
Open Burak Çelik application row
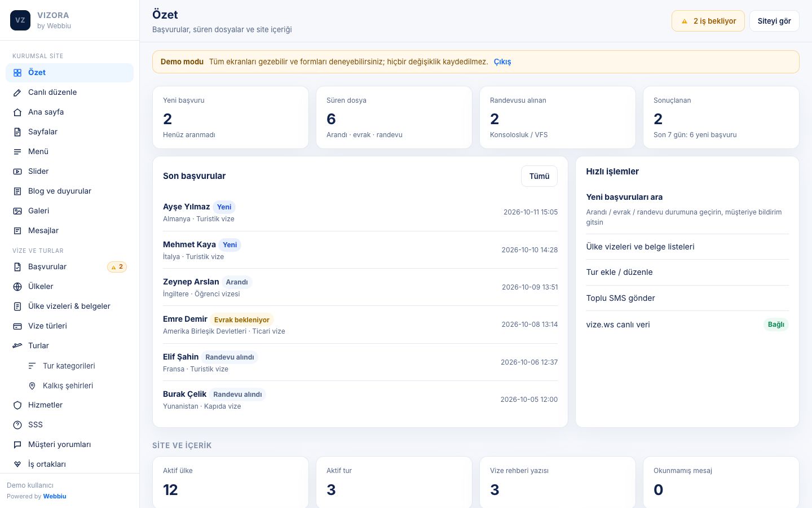click(360, 400)
